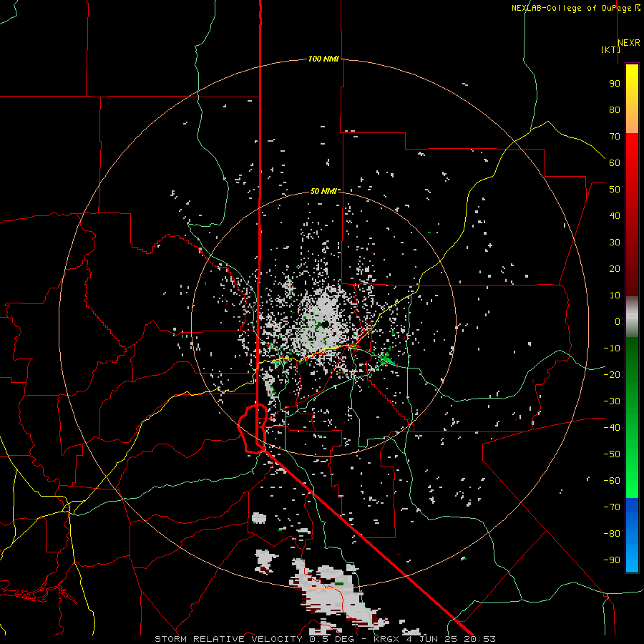Screen dimensions: 644x644
Task: Select the positive 10 scale value
Action: tap(615, 296)
